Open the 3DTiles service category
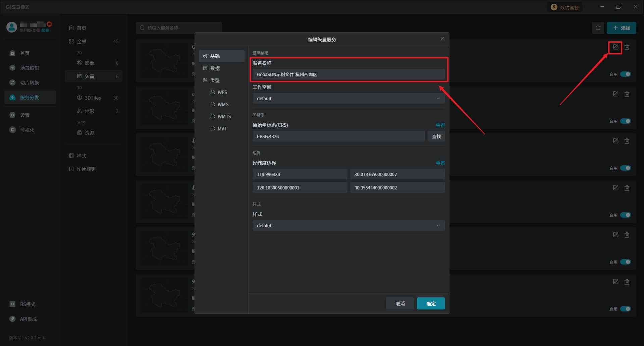644x346 pixels. pyautogui.click(x=93, y=98)
